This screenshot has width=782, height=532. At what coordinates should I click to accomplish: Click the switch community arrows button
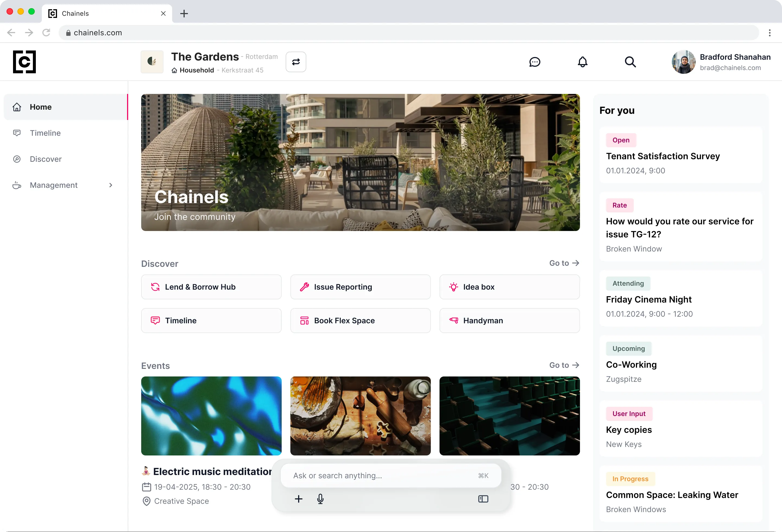(x=296, y=62)
